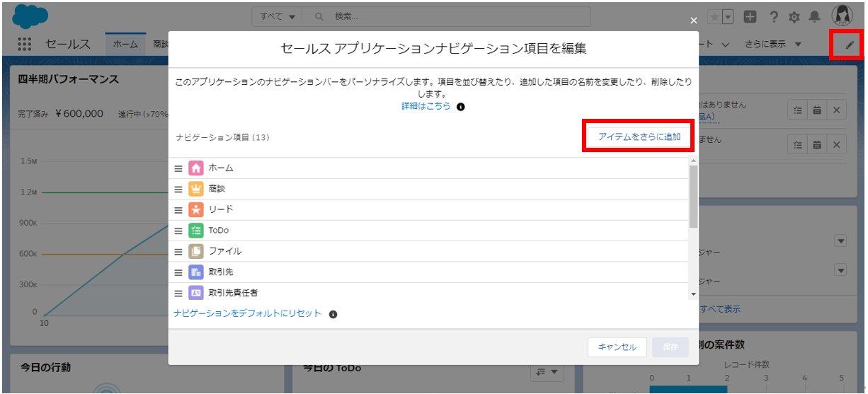
Task: Click the キャンセル button
Action: coord(617,347)
